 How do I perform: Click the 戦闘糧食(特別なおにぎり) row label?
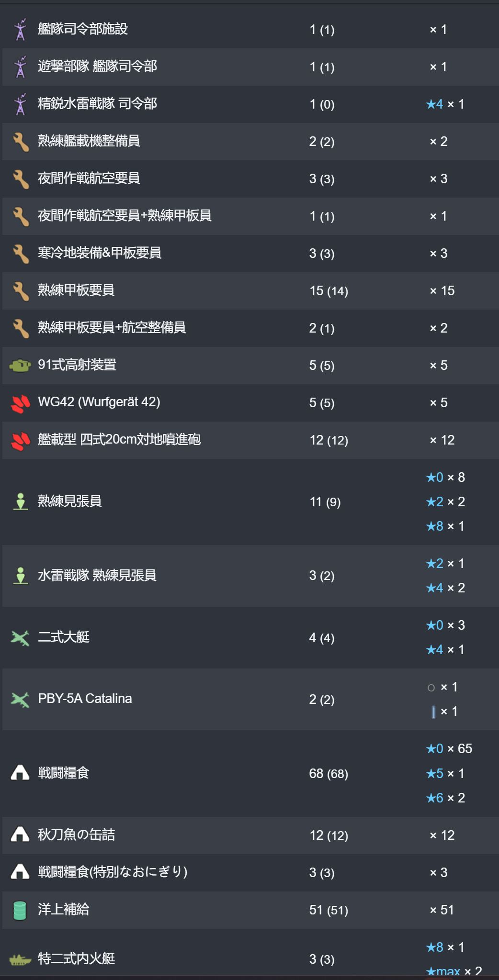click(113, 872)
